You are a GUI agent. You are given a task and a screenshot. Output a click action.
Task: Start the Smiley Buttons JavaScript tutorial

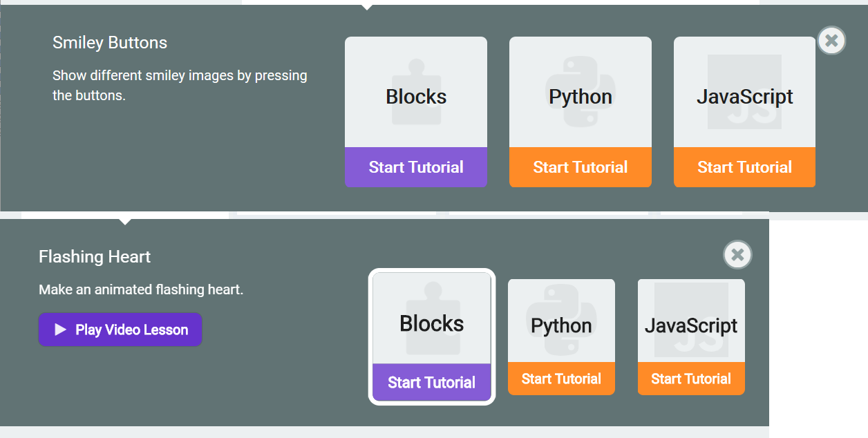744,167
